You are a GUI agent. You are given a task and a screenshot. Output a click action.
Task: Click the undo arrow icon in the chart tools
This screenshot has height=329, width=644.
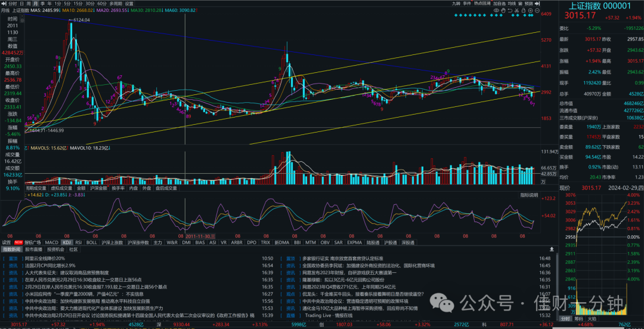[x=510, y=10]
